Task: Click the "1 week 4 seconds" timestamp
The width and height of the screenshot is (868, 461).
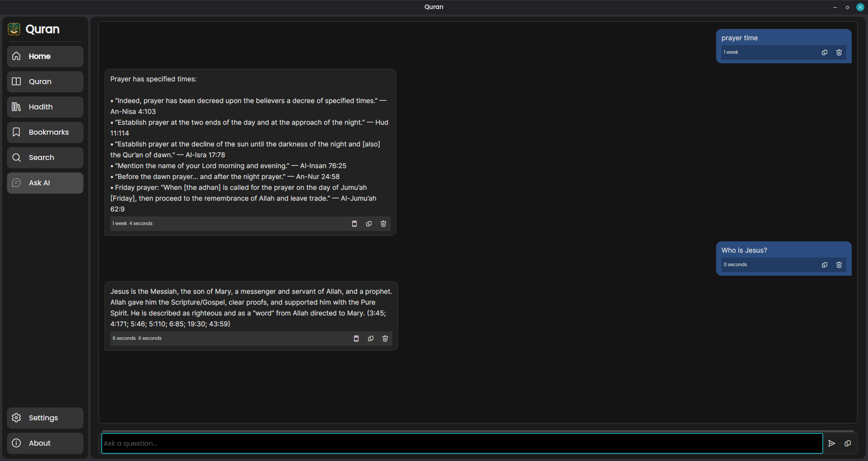Action: tap(132, 224)
